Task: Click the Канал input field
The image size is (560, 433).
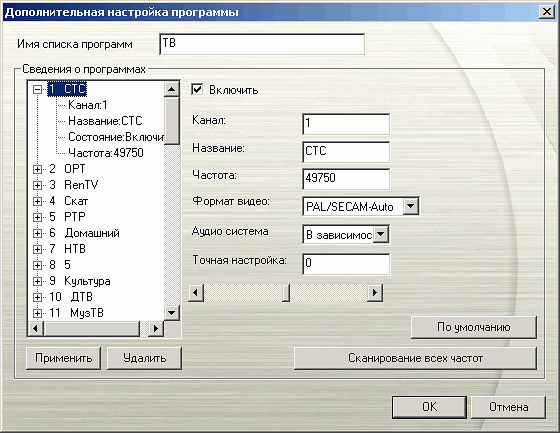Action: [346, 124]
